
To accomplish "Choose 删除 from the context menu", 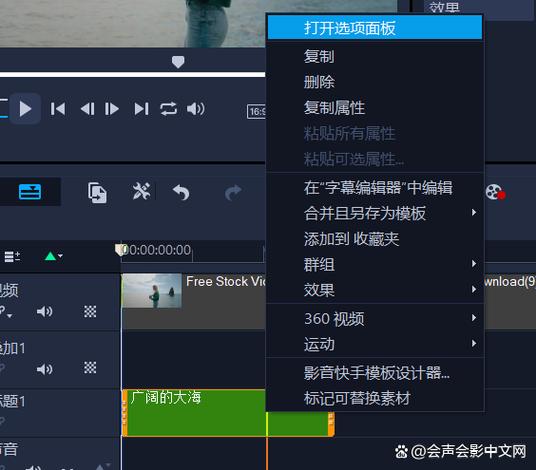I will (x=375, y=82).
